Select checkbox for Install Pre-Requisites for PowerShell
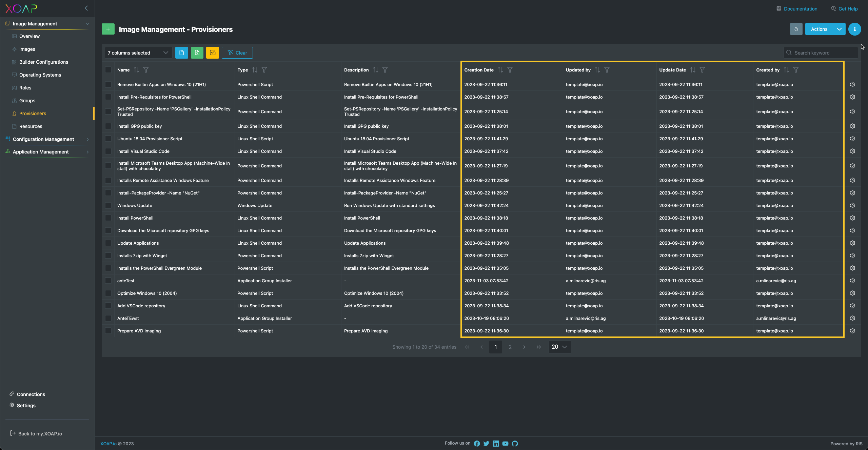This screenshot has height=450, width=868. pos(108,97)
